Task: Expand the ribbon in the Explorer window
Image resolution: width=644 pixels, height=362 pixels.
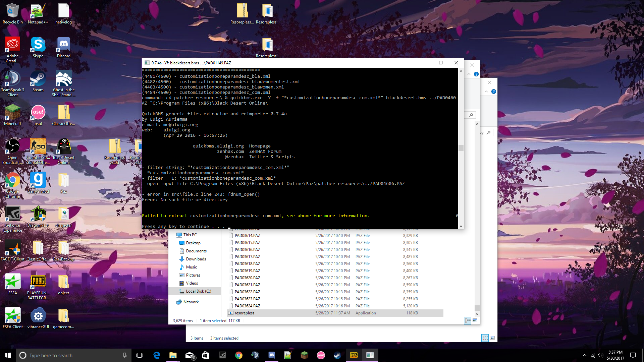Action: [x=469, y=74]
